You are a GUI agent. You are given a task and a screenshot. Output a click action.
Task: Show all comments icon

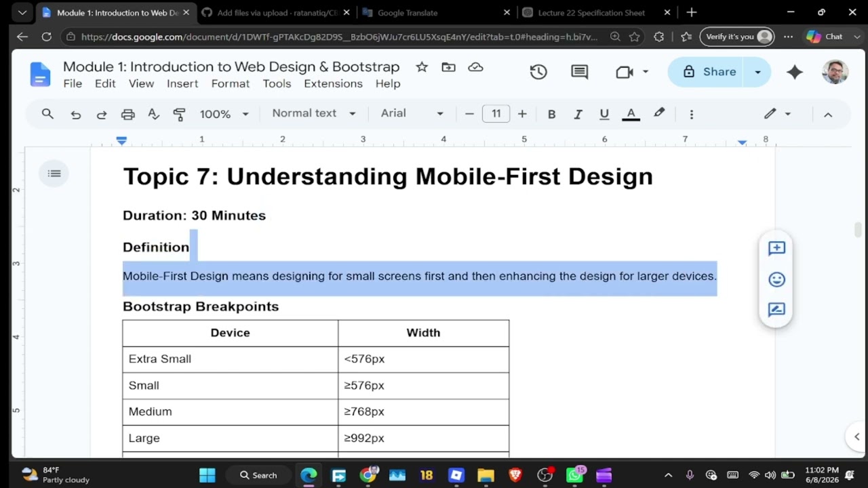pyautogui.click(x=579, y=72)
